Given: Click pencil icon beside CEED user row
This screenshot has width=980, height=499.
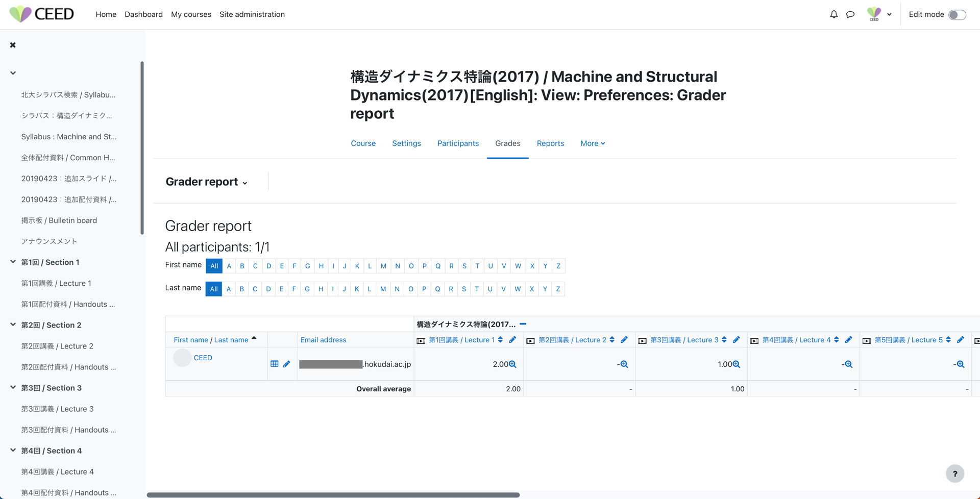Looking at the screenshot, I should tap(287, 364).
